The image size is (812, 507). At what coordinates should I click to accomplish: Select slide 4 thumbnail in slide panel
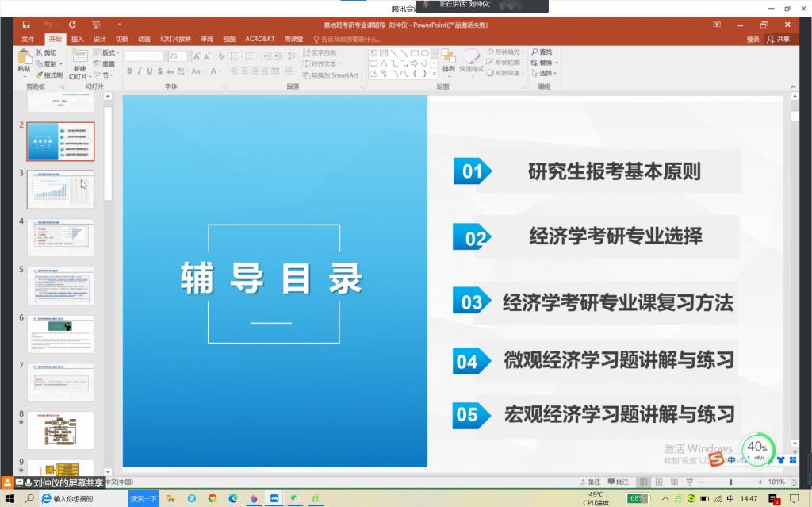[x=60, y=238]
